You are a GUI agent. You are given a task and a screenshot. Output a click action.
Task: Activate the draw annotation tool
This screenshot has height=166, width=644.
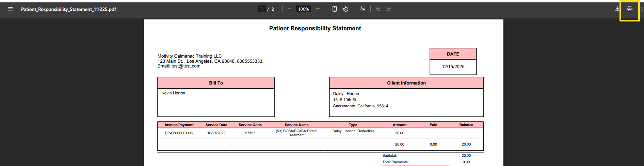click(x=363, y=9)
